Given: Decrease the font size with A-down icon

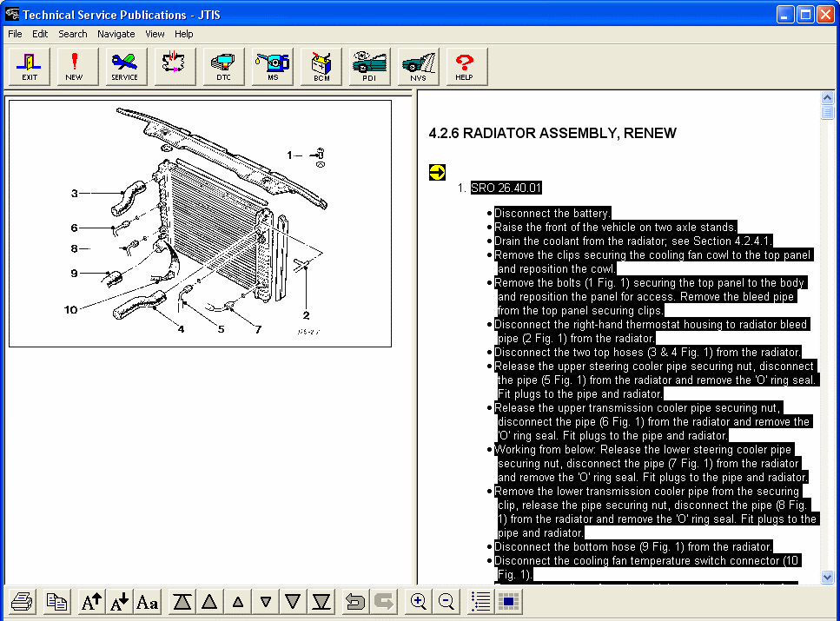Looking at the screenshot, I should point(120,602).
